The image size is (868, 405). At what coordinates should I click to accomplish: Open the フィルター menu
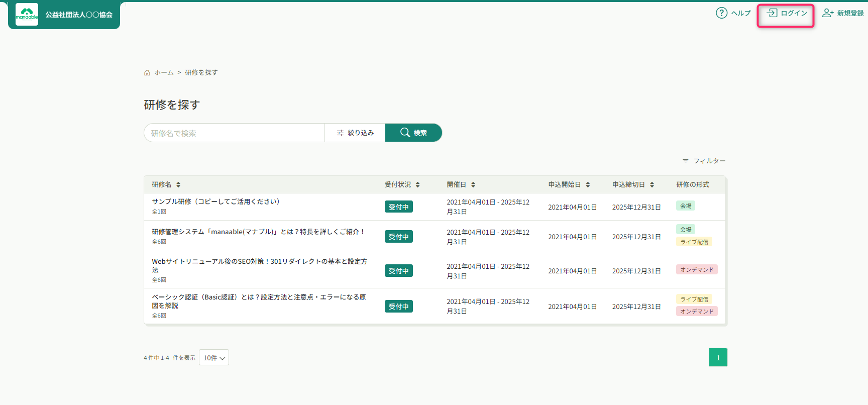pos(704,161)
